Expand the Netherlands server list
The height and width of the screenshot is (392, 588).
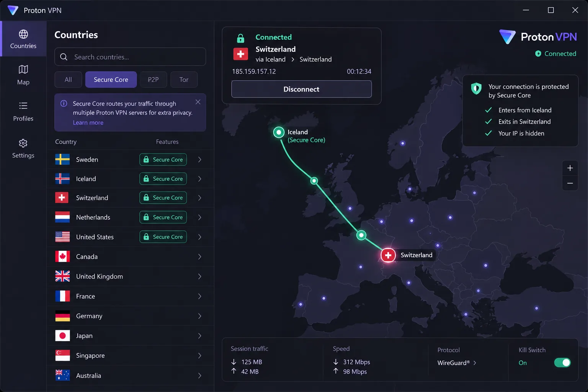(199, 217)
